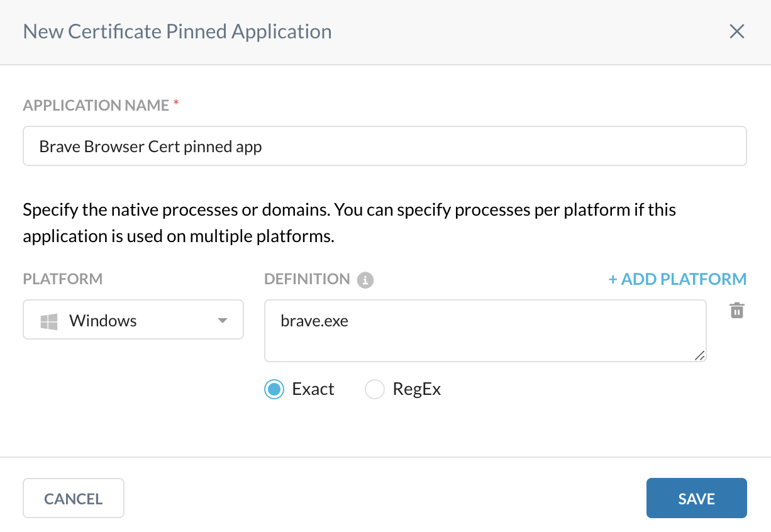
Task: Click the DEFINITION column label
Action: coord(308,279)
